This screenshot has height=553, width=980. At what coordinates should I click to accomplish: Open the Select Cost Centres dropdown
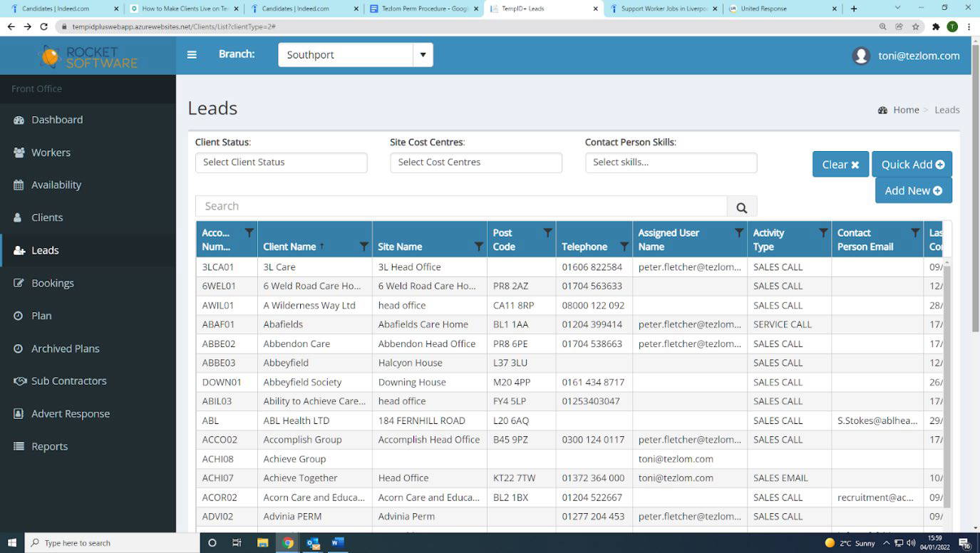click(475, 162)
